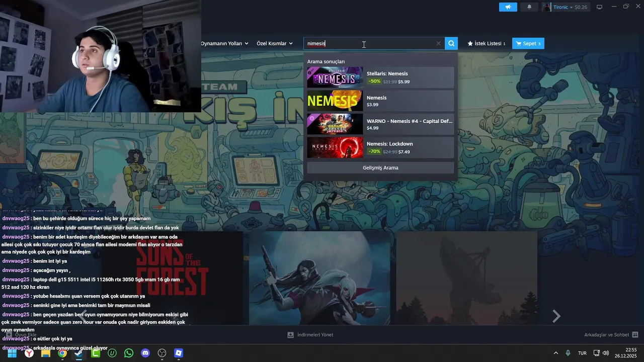Open the Windows Start menu

click(x=12, y=353)
